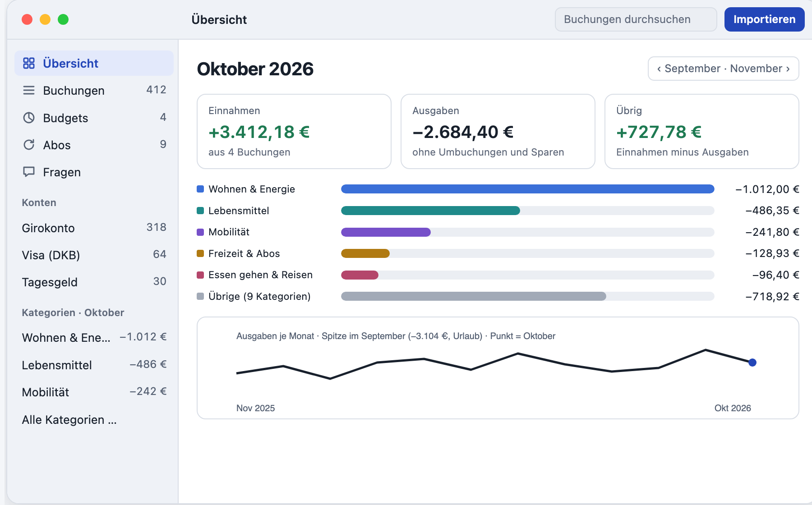Click blue swatch next to Wohnen & Energie
This screenshot has height=505, width=812.
pyautogui.click(x=200, y=189)
